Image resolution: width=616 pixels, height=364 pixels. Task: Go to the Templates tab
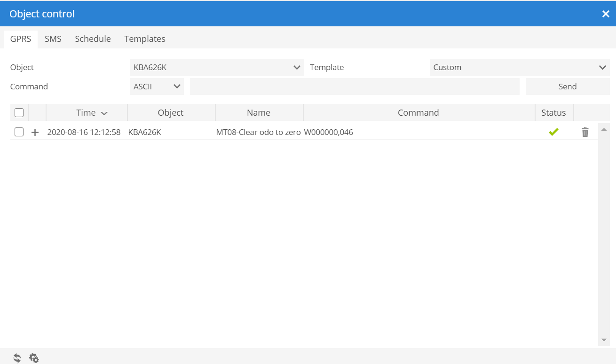[x=145, y=39]
